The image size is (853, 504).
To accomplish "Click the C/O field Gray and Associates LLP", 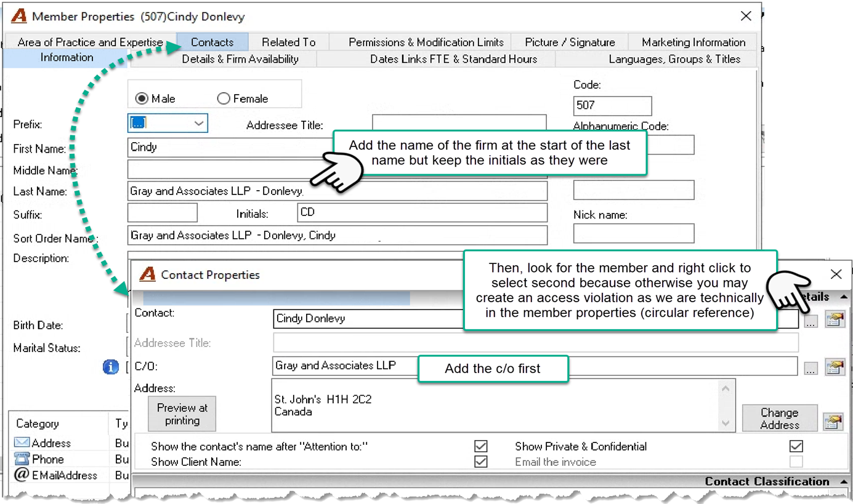I will [535, 366].
